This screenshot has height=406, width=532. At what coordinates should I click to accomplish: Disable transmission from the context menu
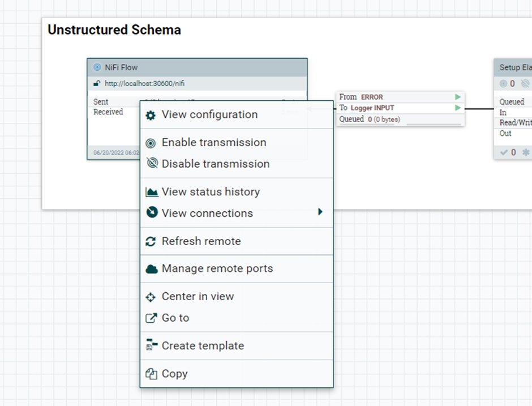(x=215, y=164)
